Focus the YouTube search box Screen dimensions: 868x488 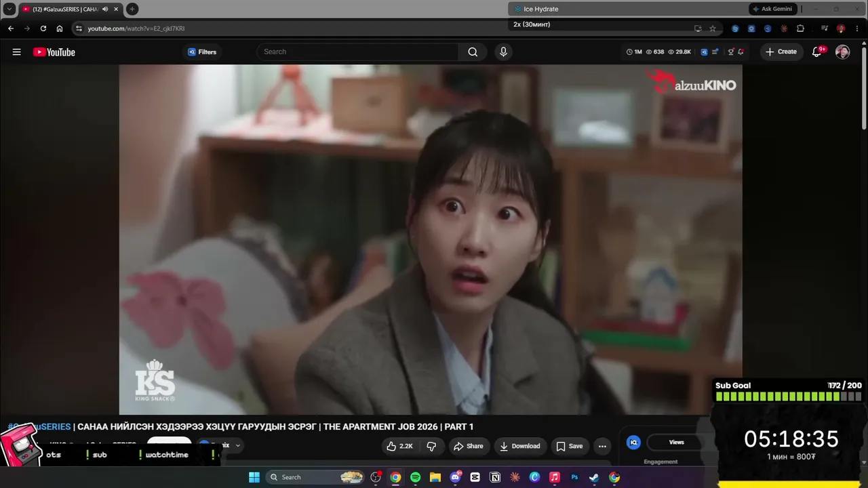click(x=359, y=52)
